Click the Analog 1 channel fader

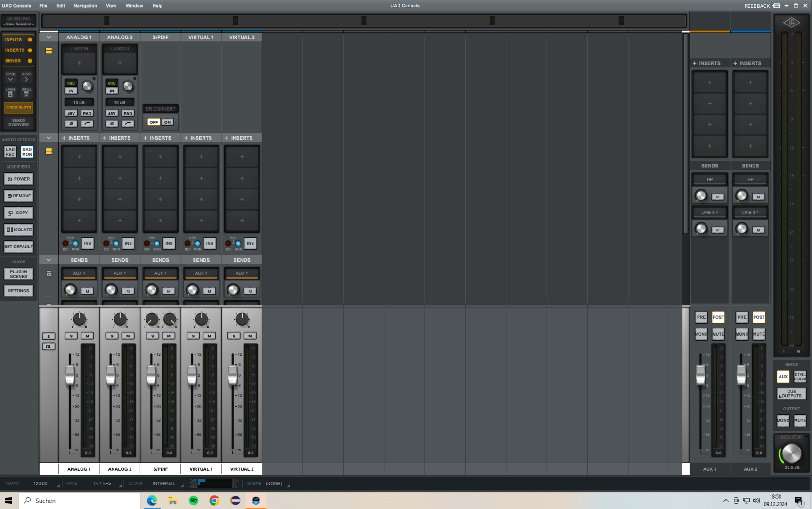pos(70,375)
